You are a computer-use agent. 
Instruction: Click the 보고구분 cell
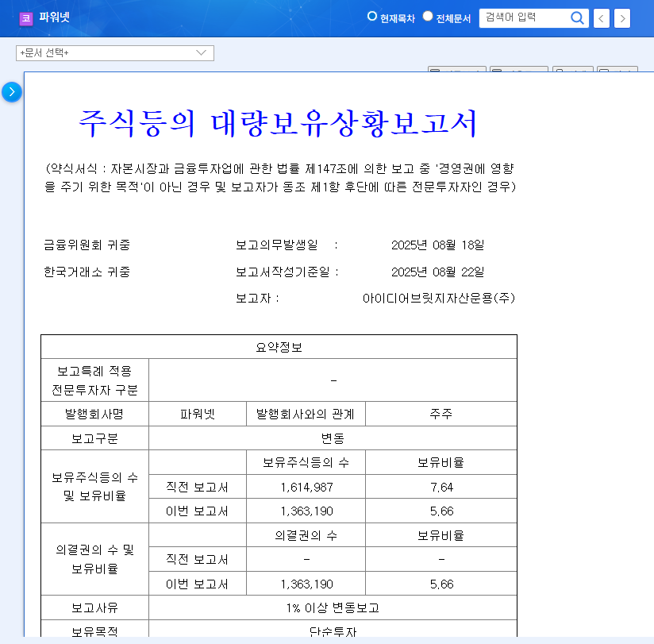click(x=94, y=438)
